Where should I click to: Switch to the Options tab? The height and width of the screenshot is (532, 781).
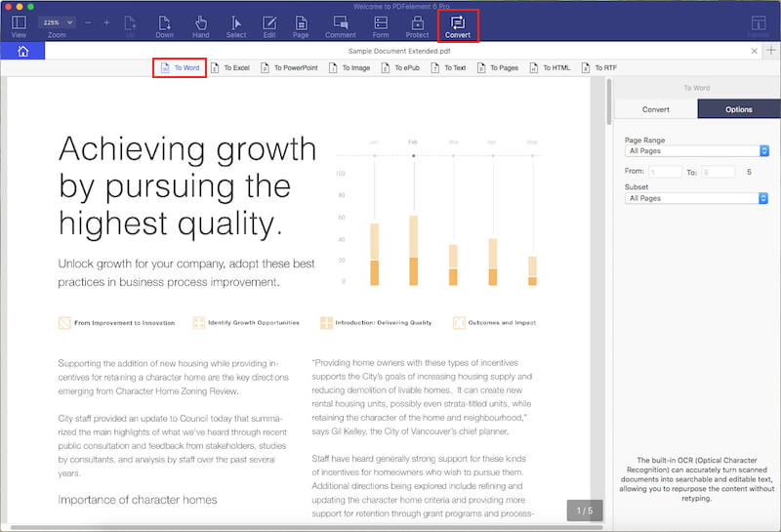click(738, 109)
